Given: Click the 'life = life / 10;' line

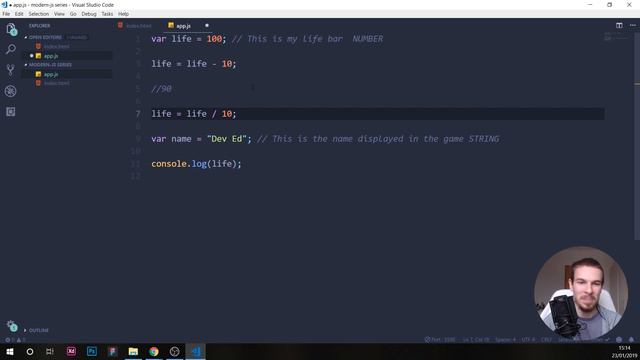Looking at the screenshot, I should pos(193,113).
